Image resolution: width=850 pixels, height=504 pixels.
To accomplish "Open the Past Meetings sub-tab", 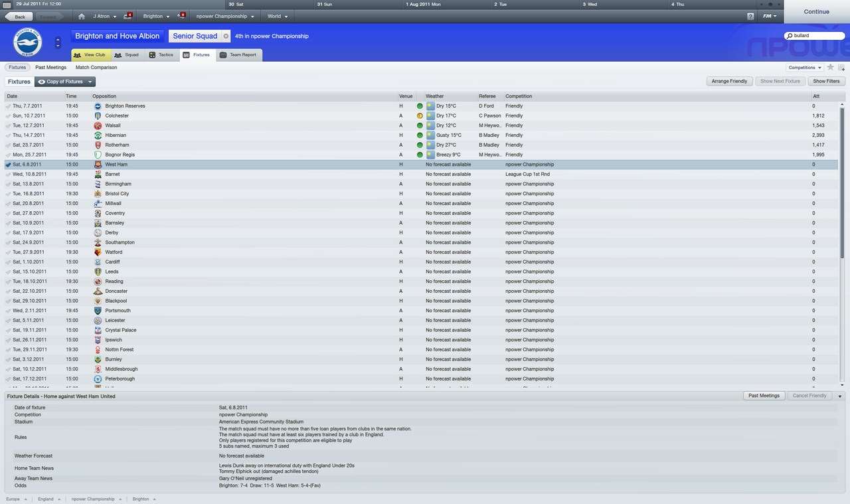I will (50, 67).
